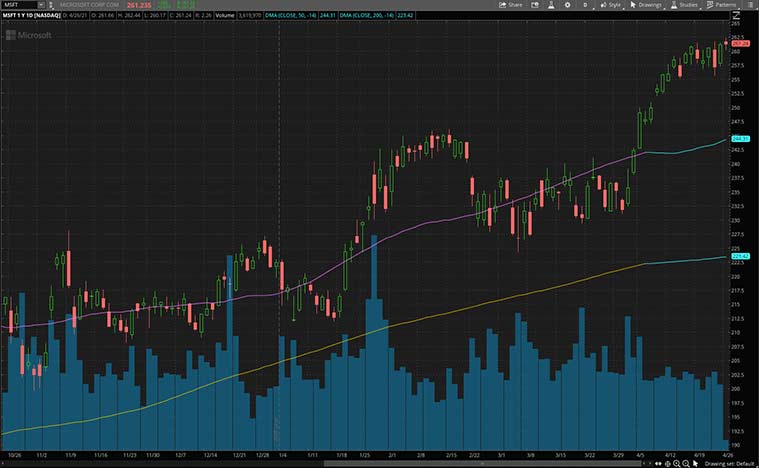Click the horizontal chart scrollbar thumb
Viewport: 759px width, 468px height.
(482, 464)
